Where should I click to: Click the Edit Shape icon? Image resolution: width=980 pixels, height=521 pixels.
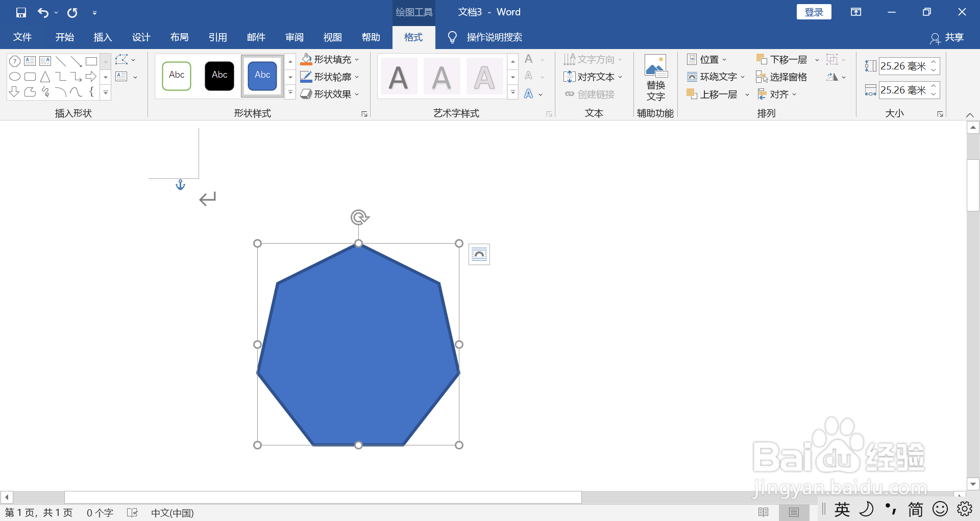(x=122, y=60)
